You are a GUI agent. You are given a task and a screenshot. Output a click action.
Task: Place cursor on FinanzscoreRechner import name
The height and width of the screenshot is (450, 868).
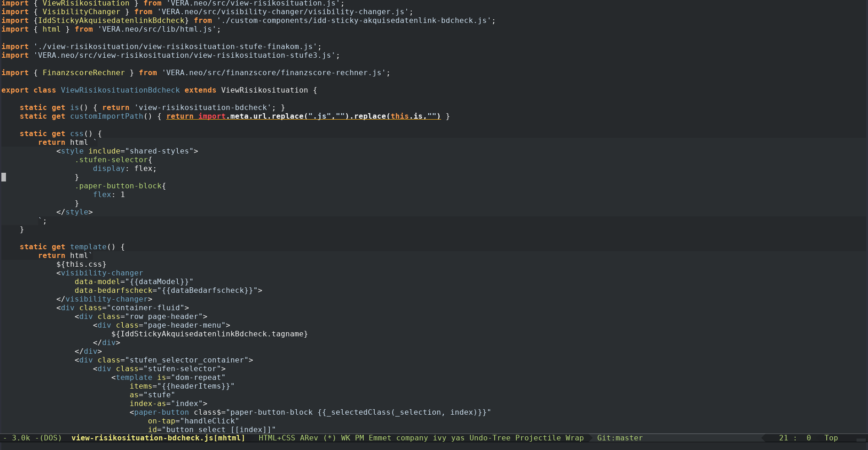(x=83, y=73)
